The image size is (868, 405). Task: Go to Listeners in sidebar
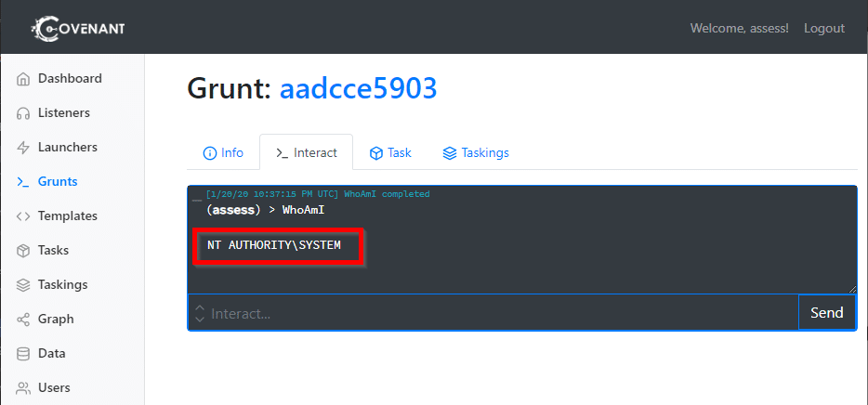[64, 113]
